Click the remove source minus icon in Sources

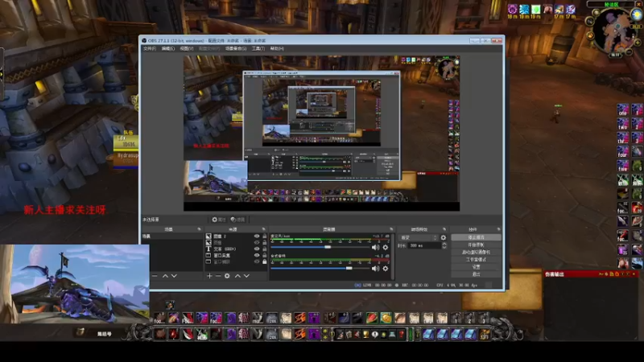tap(218, 276)
